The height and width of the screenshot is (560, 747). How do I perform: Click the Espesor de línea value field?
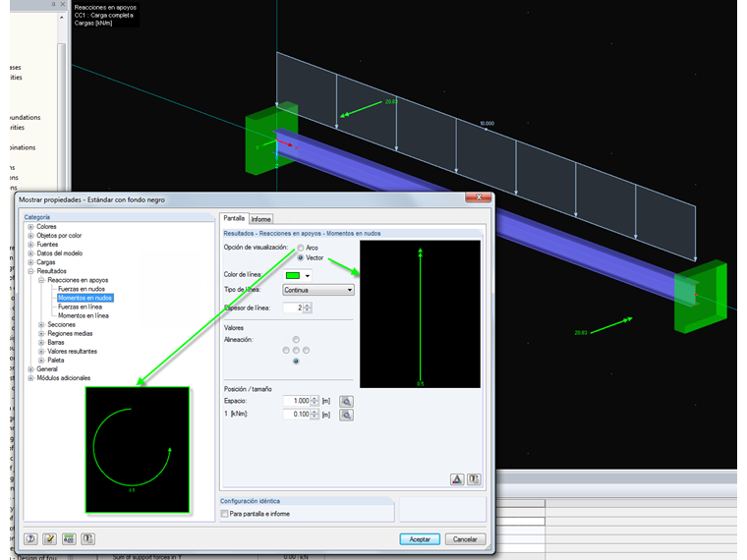coord(293,308)
